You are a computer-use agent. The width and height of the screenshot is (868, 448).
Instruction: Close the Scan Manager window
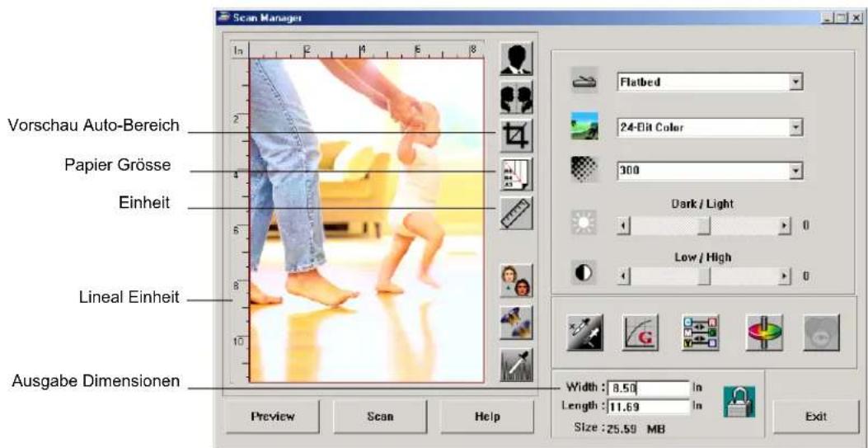click(x=856, y=17)
